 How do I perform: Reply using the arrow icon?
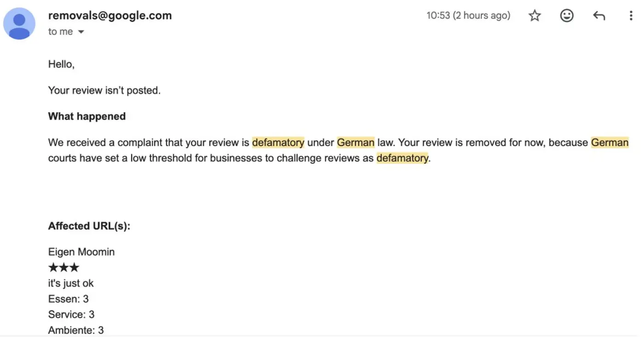[598, 16]
